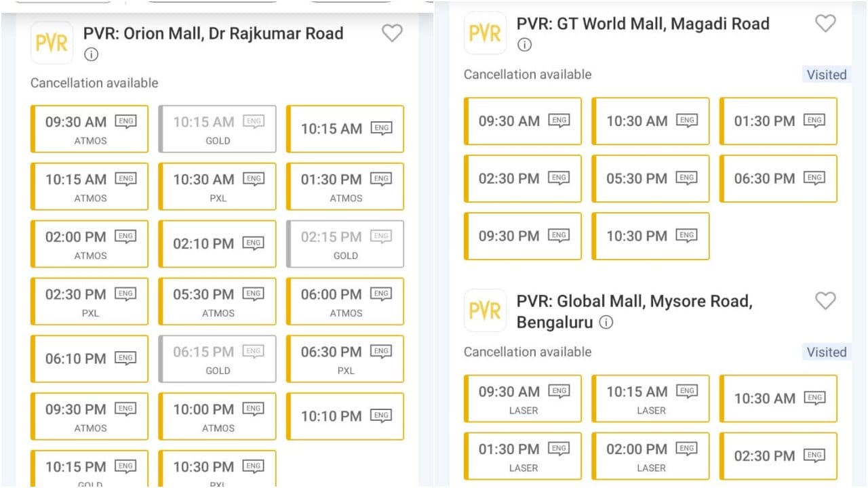Screen dimensions: 868x488
Task: Favorite PVR Global Mall with the heart icon
Action: pos(825,301)
